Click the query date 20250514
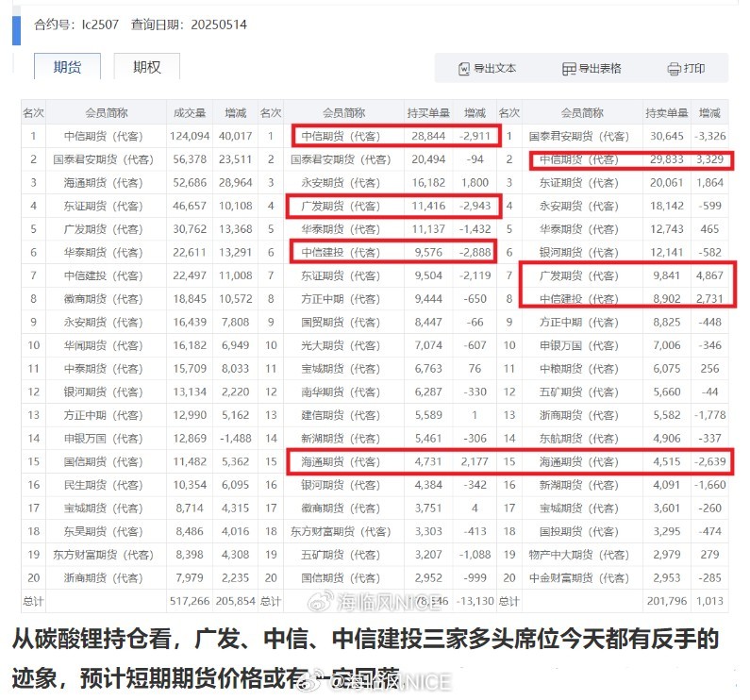Screen dimensions: 750x700 (219, 25)
